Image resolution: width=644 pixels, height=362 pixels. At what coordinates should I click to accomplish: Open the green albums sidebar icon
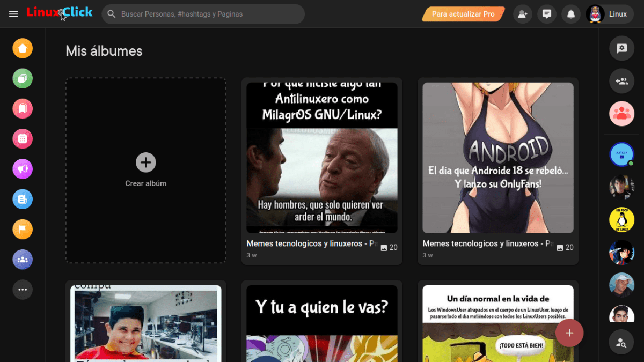pyautogui.click(x=23, y=79)
